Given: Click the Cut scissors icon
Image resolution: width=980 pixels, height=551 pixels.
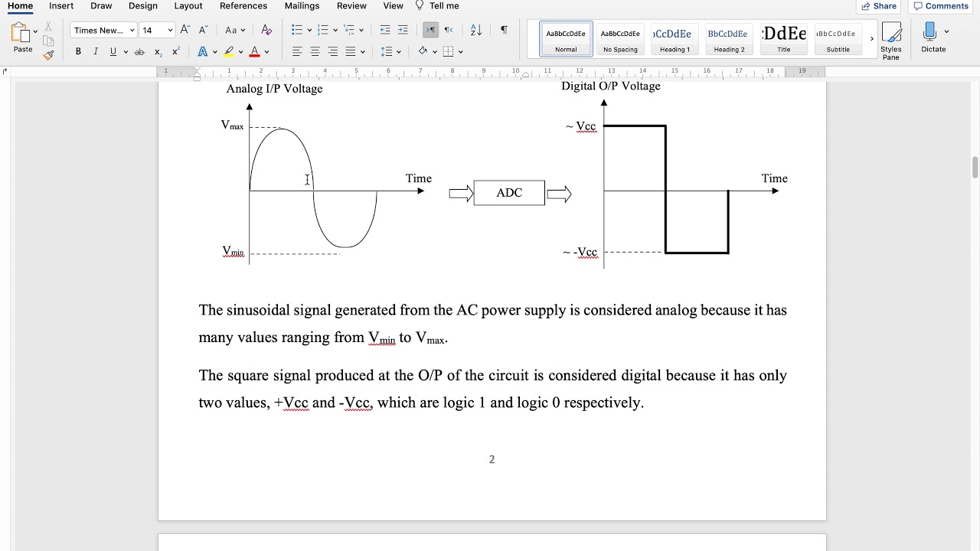Looking at the screenshot, I should point(48,27).
